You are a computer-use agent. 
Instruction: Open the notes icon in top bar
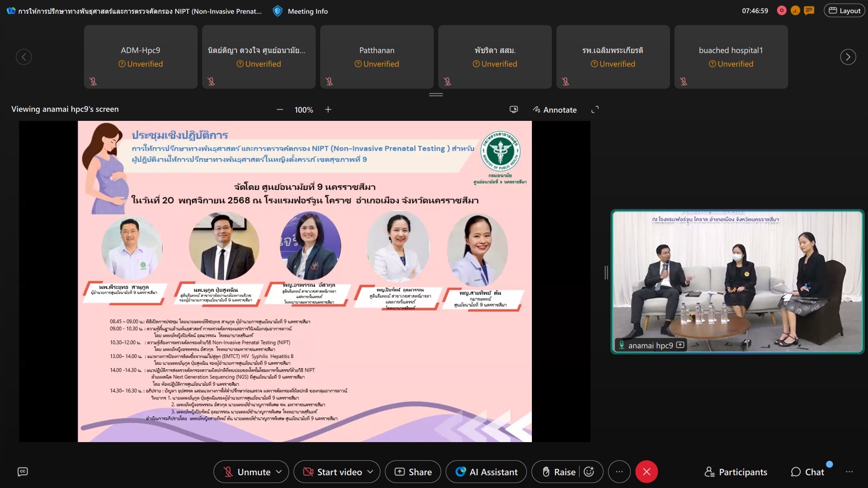809,10
